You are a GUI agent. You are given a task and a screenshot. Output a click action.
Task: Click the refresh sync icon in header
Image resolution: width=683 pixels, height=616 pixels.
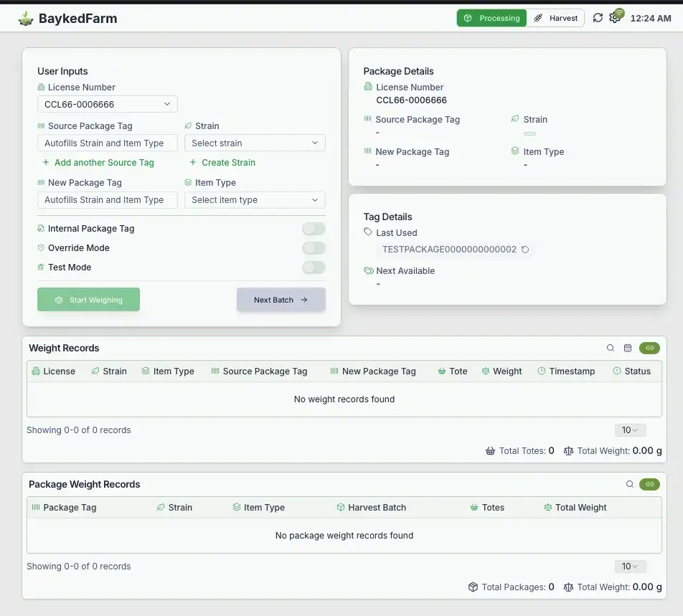pyautogui.click(x=598, y=18)
